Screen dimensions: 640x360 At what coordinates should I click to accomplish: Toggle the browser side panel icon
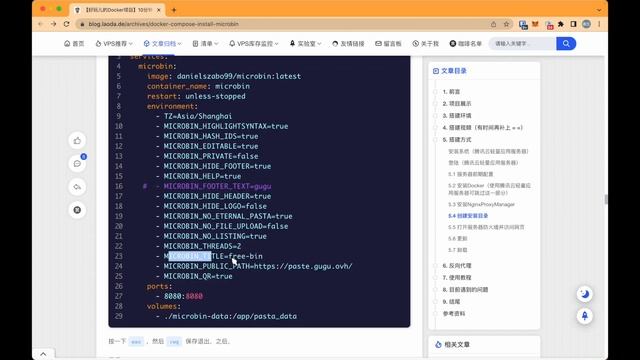pyautogui.click(x=573, y=24)
